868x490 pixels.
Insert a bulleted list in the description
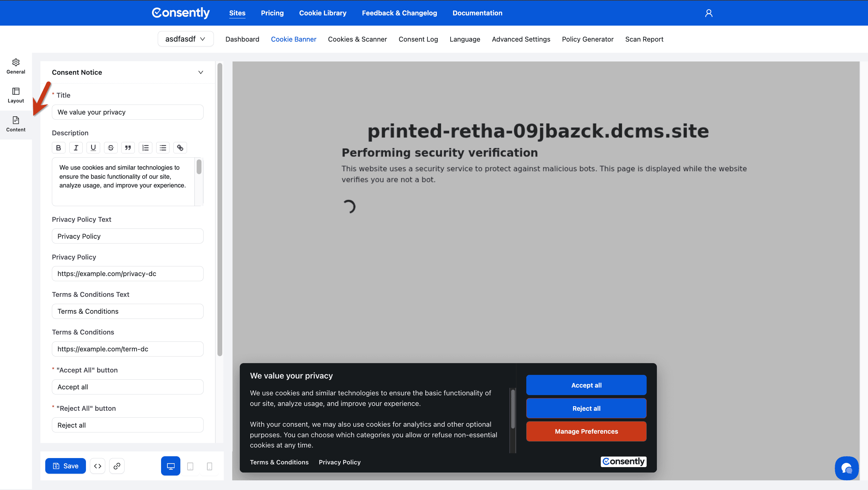pos(163,147)
